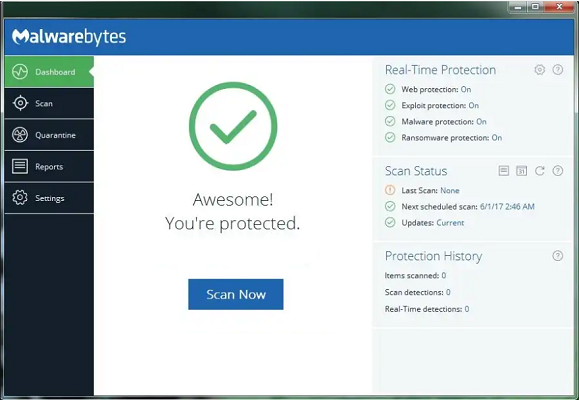Go to the Reports tab
Viewport: 579px width, 400px height.
[x=49, y=167]
